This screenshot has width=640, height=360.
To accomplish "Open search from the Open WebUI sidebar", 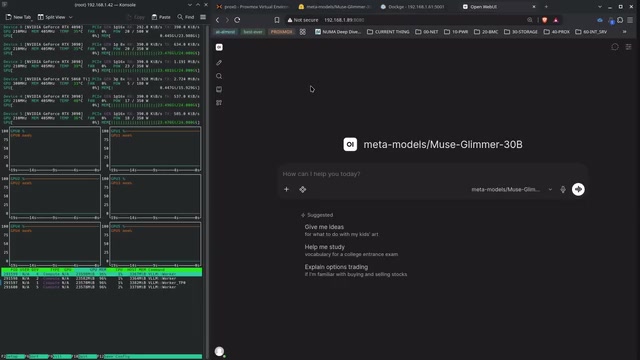I will coord(219,76).
